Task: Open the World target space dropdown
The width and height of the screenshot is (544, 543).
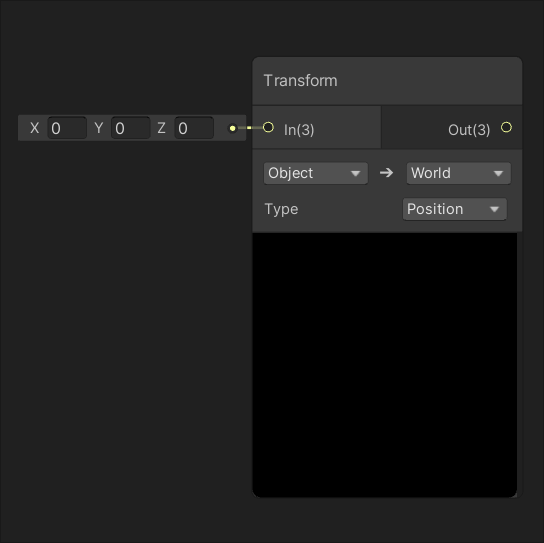Action: [x=459, y=173]
